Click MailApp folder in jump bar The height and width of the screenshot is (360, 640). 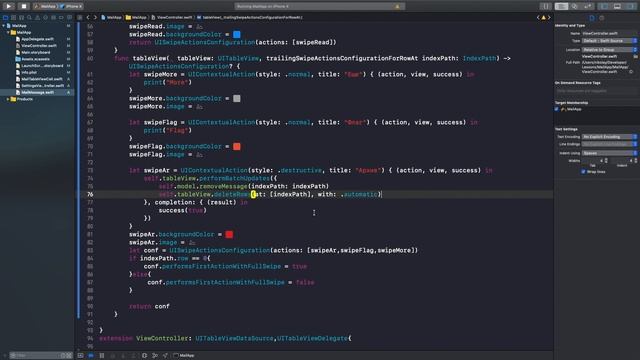pyautogui.click(x=136, y=18)
